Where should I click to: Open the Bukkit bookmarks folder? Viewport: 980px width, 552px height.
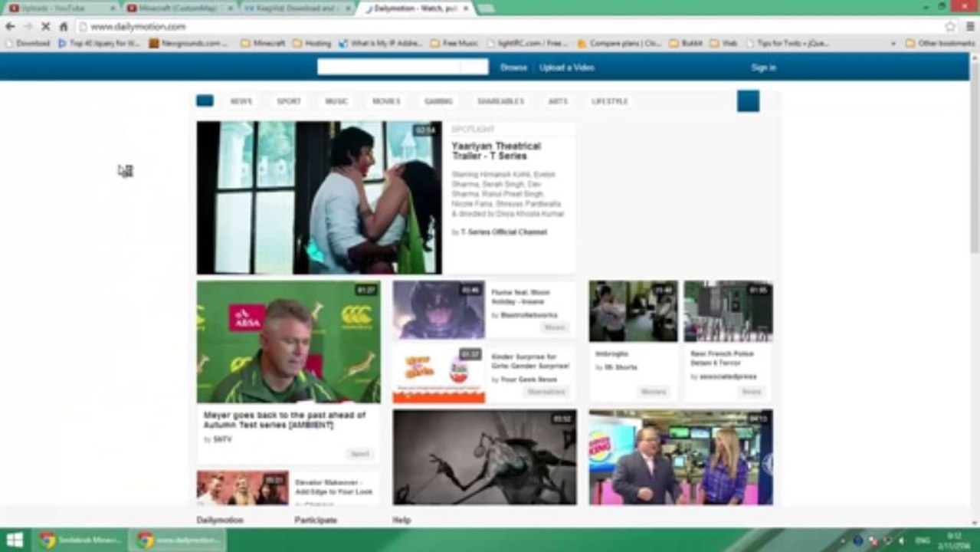[x=686, y=44]
